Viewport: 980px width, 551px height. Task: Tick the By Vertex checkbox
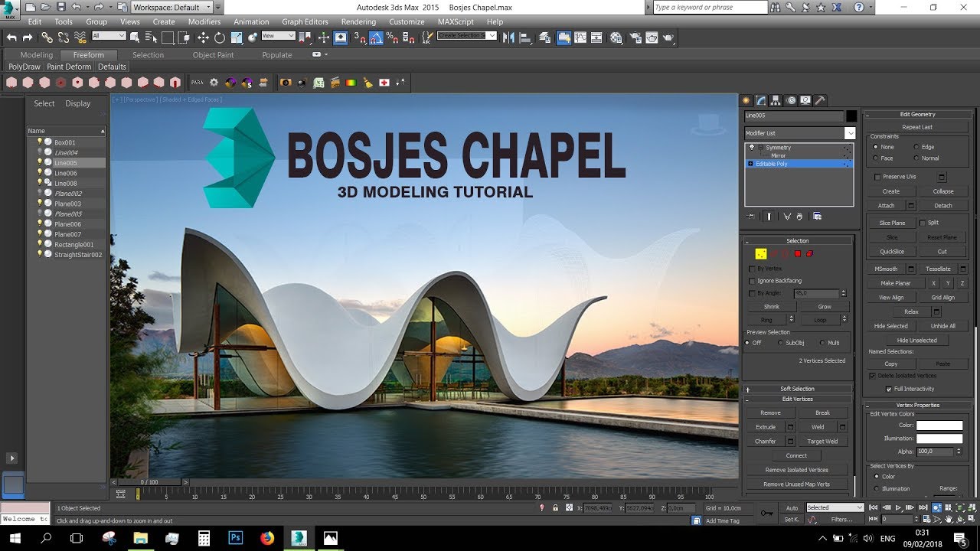click(752, 269)
